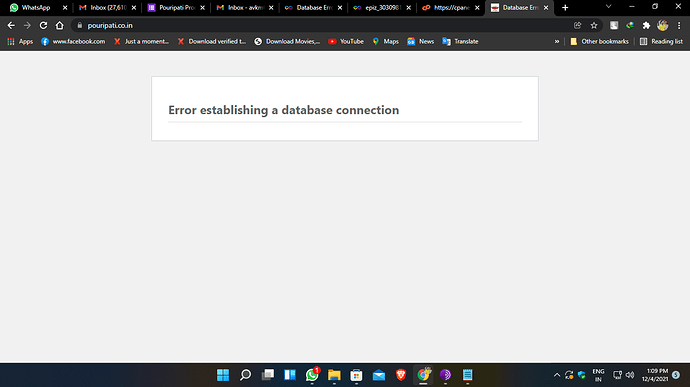
Task: Open the Download Movies bookmark
Action: click(287, 41)
